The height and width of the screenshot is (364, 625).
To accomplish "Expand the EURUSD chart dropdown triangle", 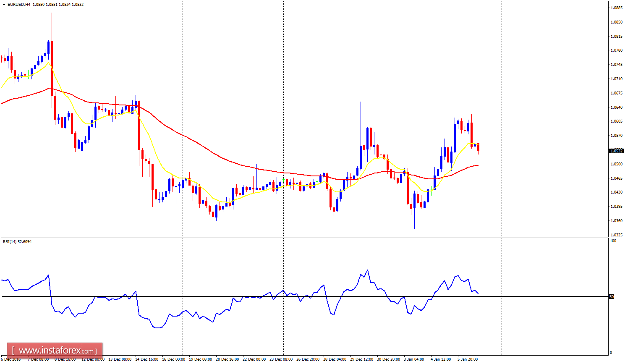I will point(4,3).
